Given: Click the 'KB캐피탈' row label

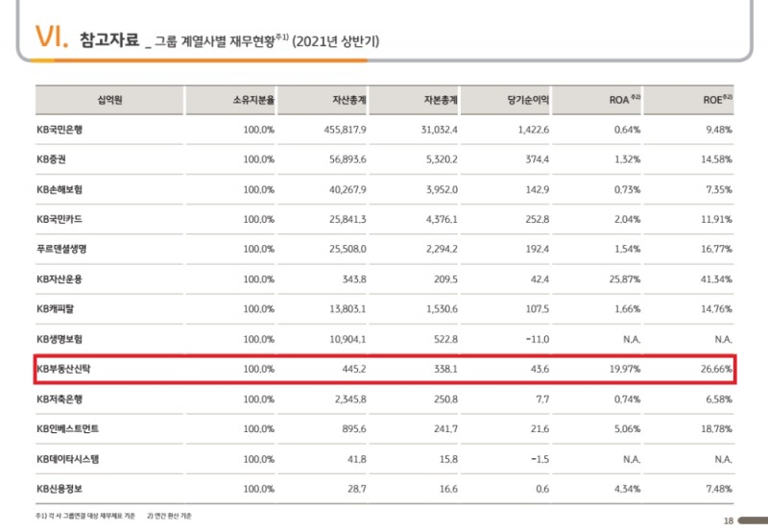Looking at the screenshot, I should [x=56, y=309].
